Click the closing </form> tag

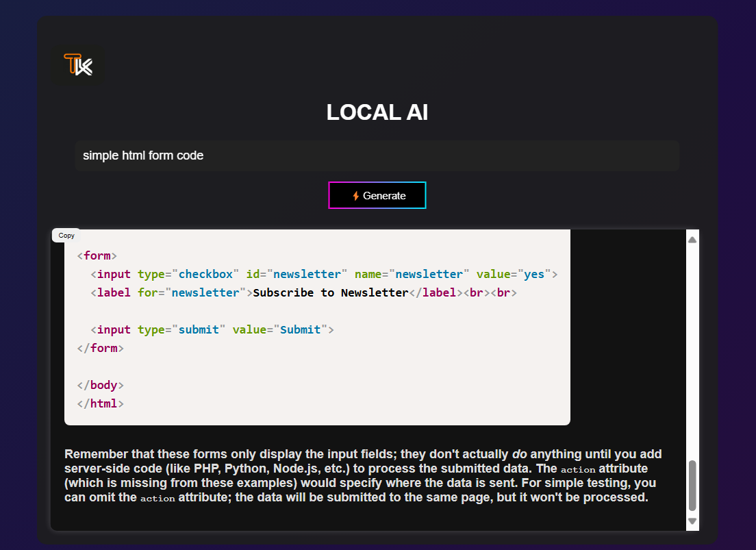click(100, 348)
